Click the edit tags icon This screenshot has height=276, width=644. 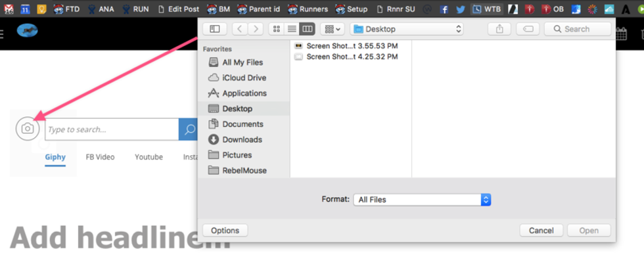coord(528,29)
